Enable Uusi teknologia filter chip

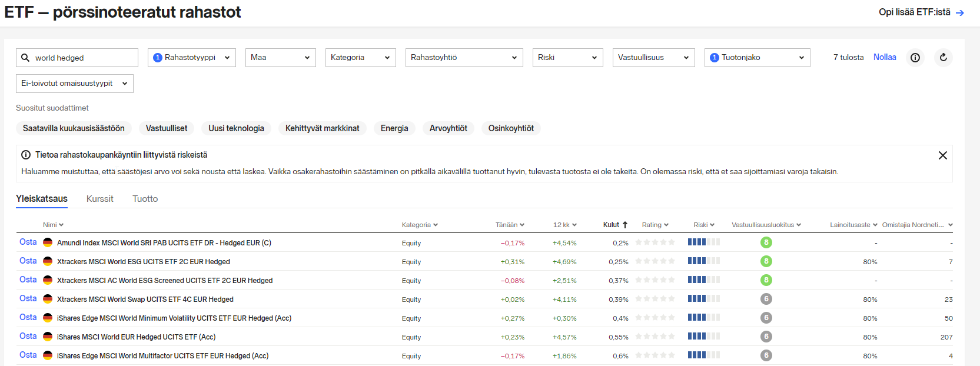[x=236, y=128]
